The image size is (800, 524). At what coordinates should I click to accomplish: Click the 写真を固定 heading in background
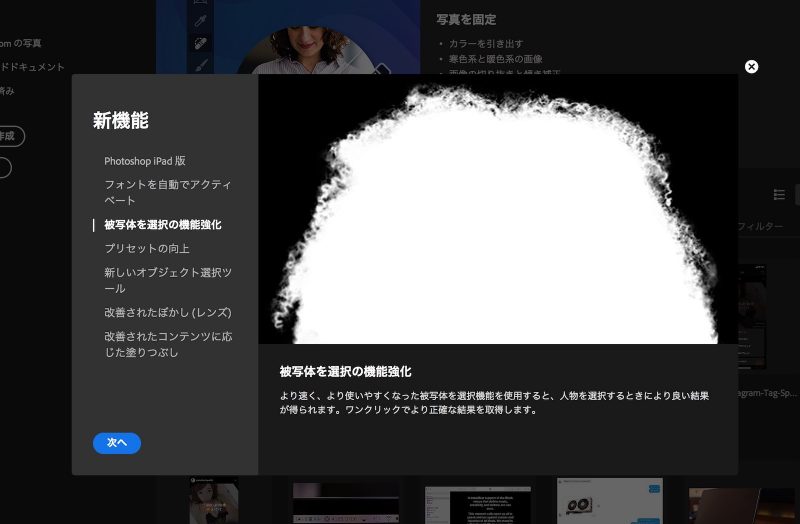[x=466, y=19]
